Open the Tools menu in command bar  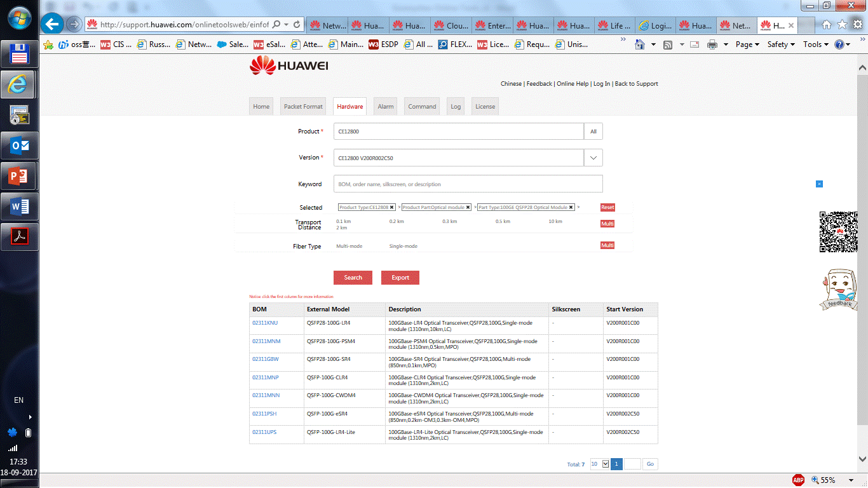pyautogui.click(x=816, y=44)
